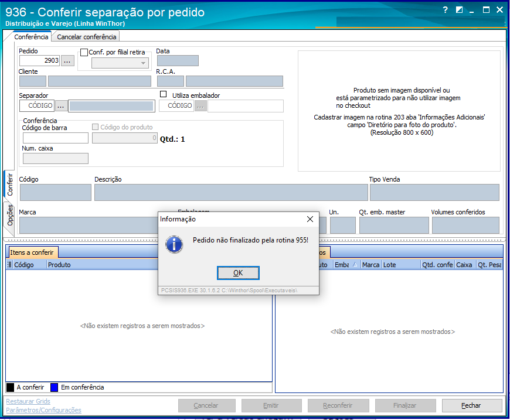Click into the Código de barra field
510x420 pixels.
(56, 138)
